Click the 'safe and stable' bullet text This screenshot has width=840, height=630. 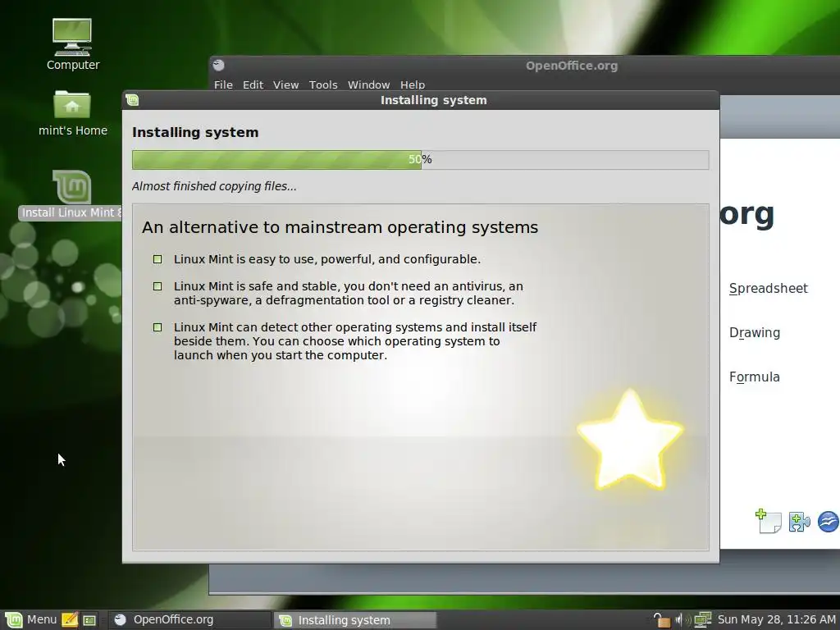tap(348, 293)
